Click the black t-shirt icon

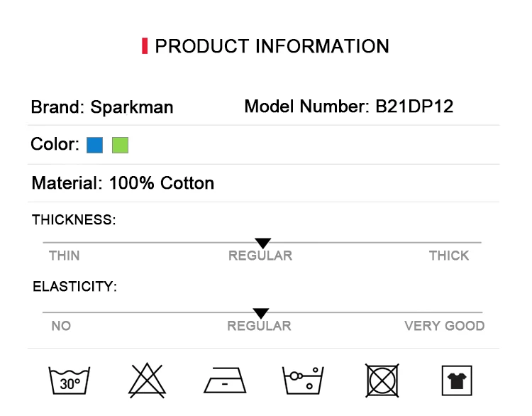coord(457,381)
